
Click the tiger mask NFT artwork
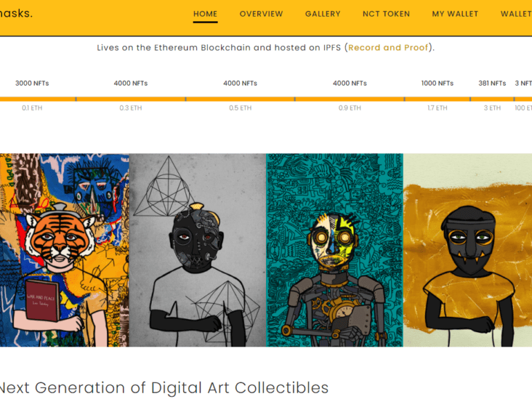tap(64, 250)
